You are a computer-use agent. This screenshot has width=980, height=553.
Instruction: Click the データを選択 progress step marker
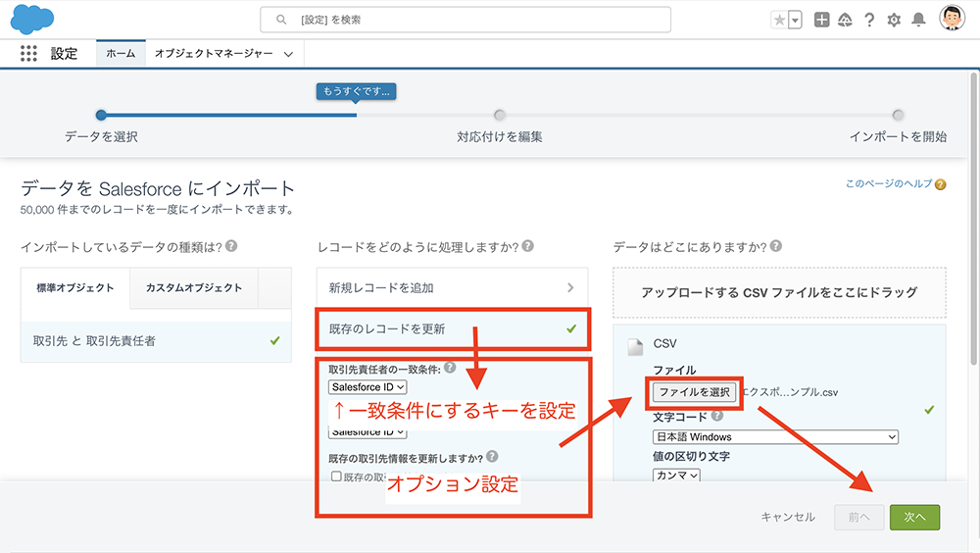point(101,115)
